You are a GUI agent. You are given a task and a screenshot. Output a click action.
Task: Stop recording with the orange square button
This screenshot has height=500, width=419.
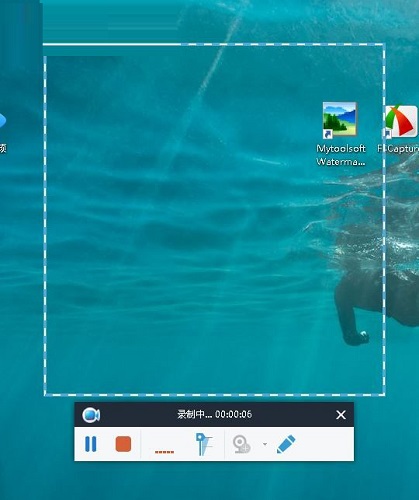coord(123,444)
